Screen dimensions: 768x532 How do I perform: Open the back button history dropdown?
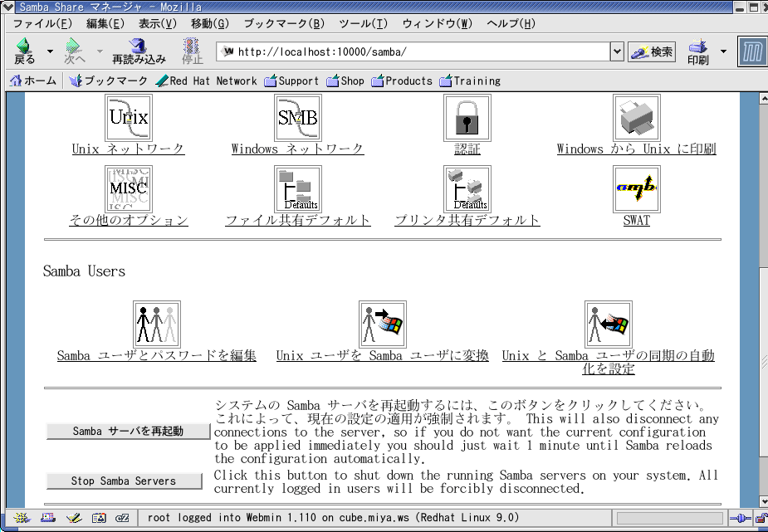50,51
